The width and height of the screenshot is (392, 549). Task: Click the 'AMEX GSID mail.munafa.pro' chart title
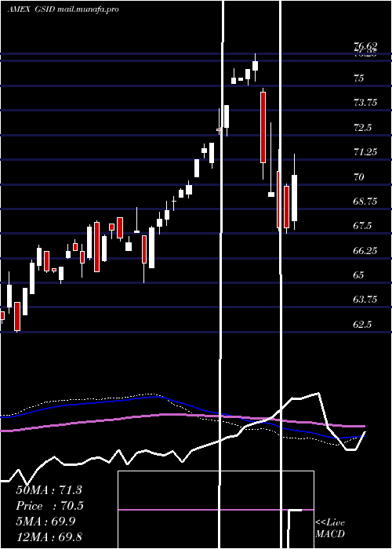[x=64, y=9]
